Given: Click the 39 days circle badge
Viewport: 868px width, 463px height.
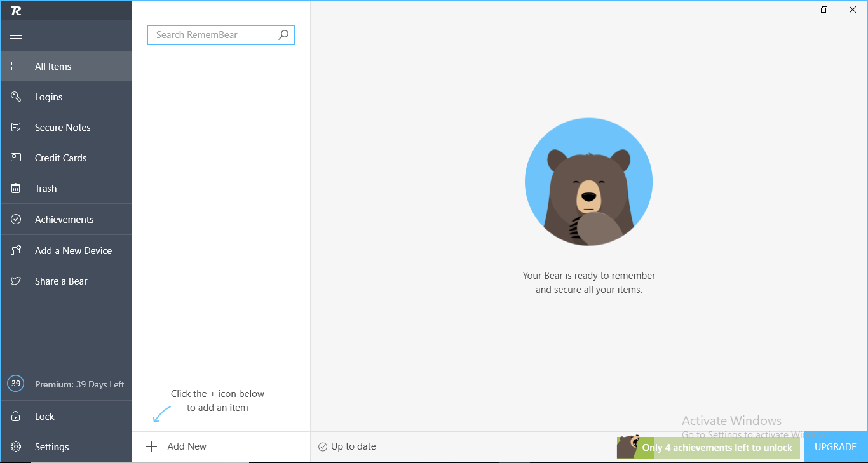Looking at the screenshot, I should point(16,384).
